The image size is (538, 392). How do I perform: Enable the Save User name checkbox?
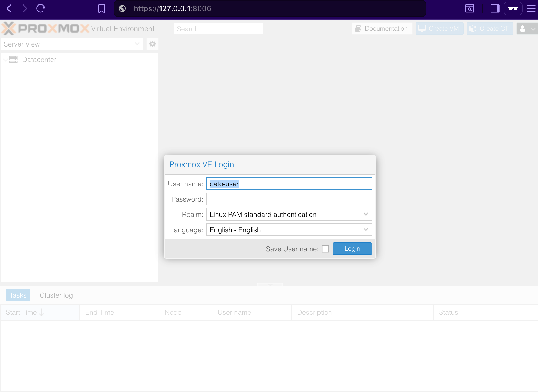pos(325,249)
